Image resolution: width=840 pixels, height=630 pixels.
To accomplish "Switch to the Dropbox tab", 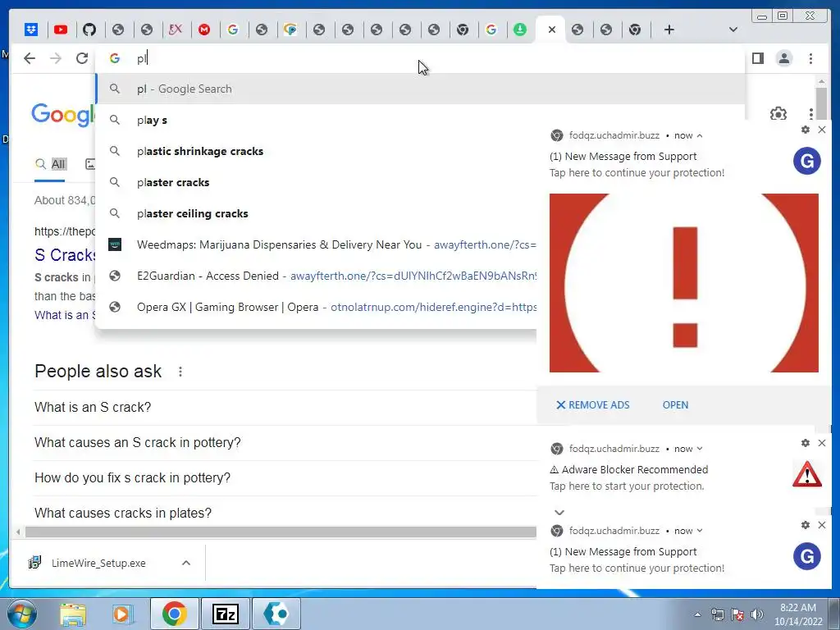I will 32,30.
